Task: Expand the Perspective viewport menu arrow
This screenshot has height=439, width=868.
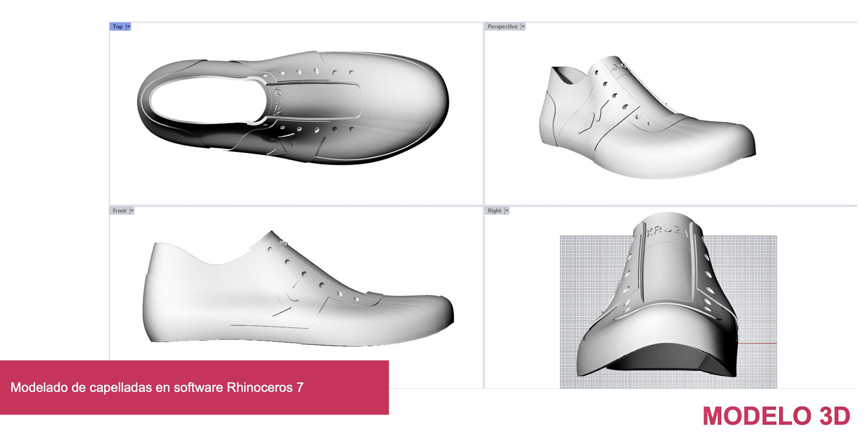Action: 523,27
